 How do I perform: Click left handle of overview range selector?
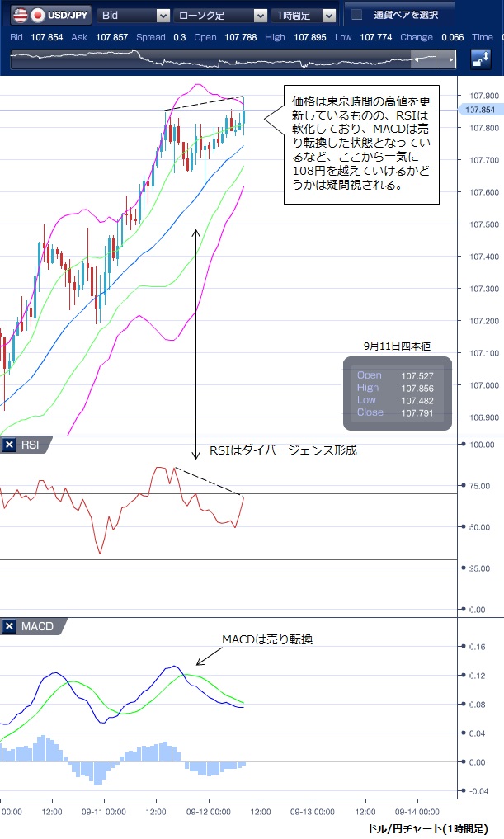pyautogui.click(x=414, y=60)
